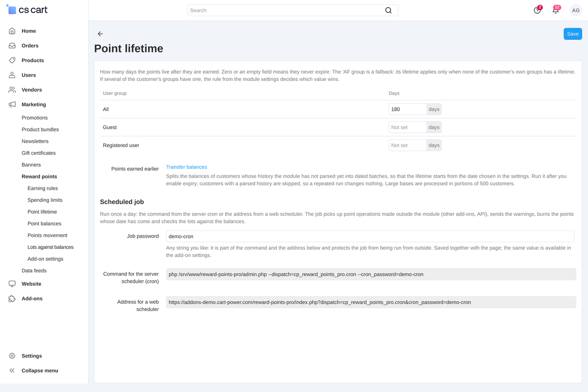Open Promotions submenu item
The height and width of the screenshot is (392, 588).
(x=35, y=118)
